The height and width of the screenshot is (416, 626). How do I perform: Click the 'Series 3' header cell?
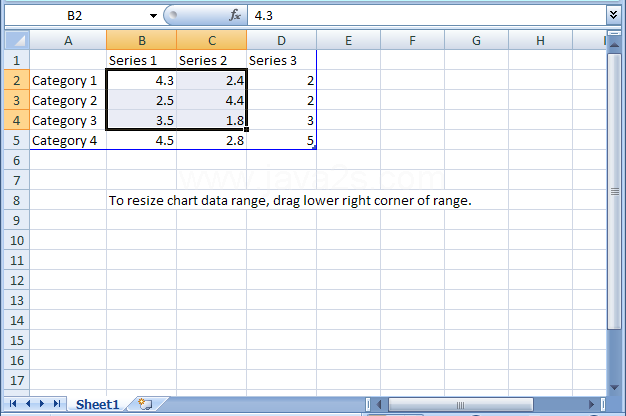[281, 60]
